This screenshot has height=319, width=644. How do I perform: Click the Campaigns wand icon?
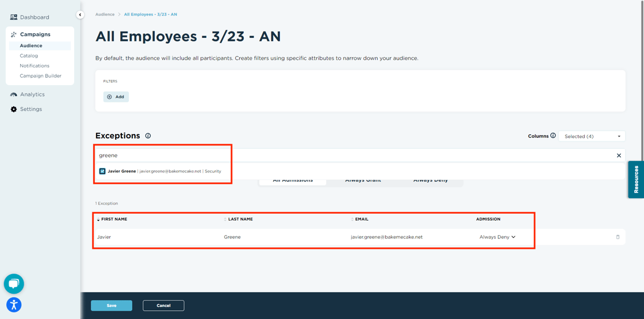pos(14,34)
